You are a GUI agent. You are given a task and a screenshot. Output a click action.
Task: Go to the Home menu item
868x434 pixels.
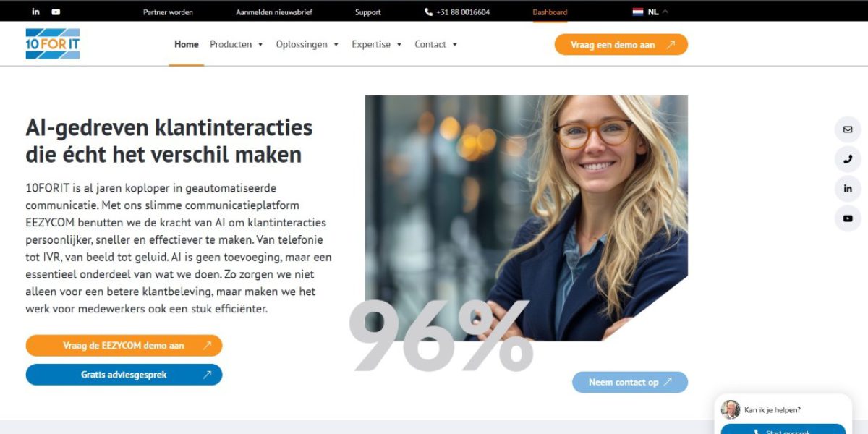[187, 44]
